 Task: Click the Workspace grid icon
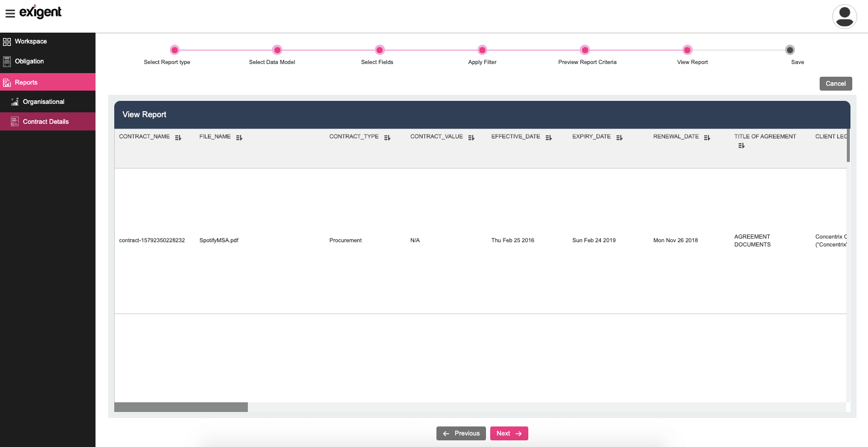coord(7,42)
